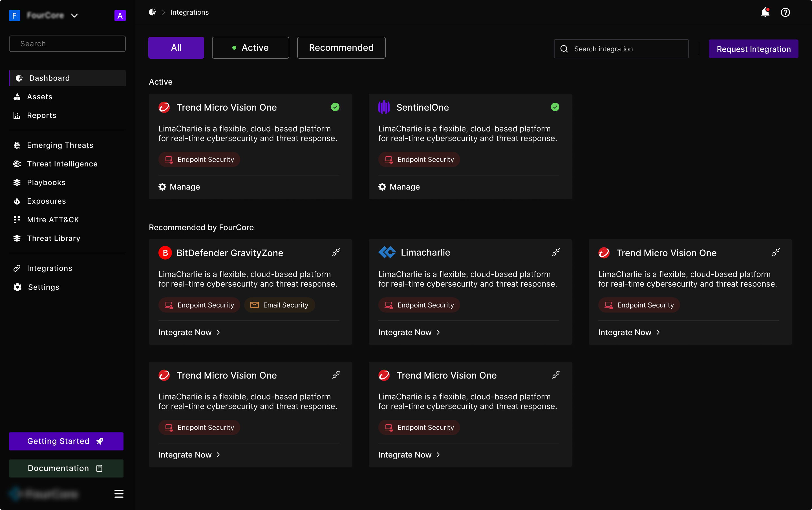The image size is (812, 510).
Task: Click the Endpoint Security tag on SentinelOne card
Action: point(419,160)
